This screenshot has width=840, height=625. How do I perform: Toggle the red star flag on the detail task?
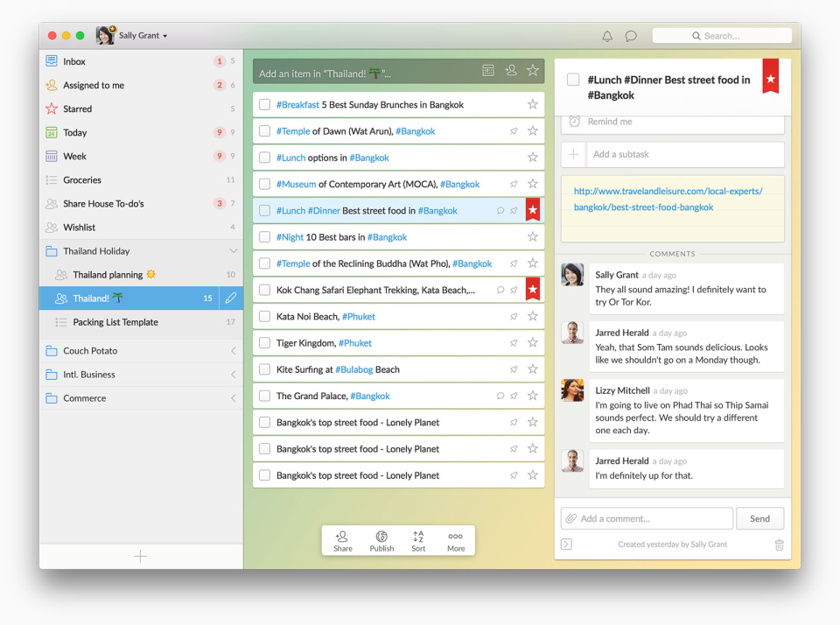click(769, 78)
